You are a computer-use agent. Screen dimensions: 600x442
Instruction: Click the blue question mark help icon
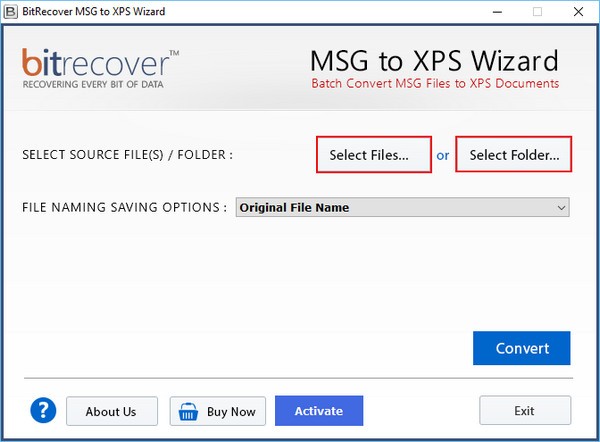(x=42, y=410)
